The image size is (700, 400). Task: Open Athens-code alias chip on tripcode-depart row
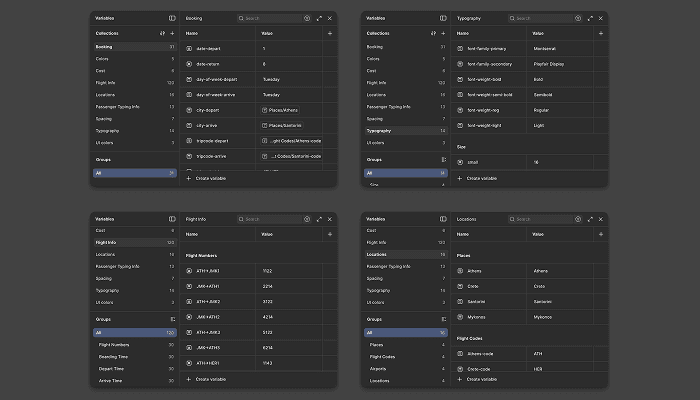291,141
